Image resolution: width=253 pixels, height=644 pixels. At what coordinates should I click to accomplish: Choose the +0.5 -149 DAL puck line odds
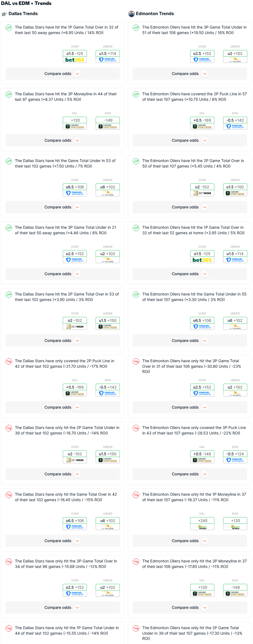(202, 454)
